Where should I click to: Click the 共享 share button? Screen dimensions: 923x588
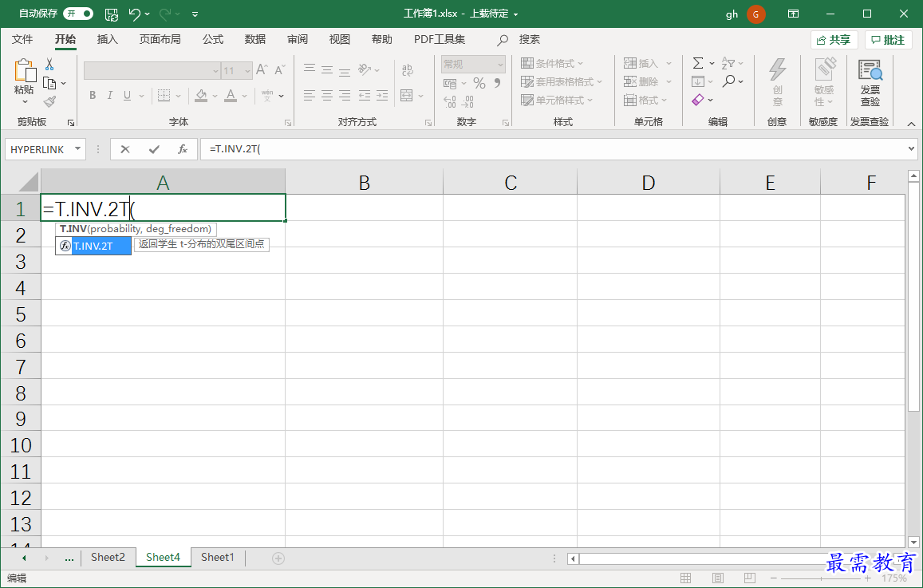(834, 40)
